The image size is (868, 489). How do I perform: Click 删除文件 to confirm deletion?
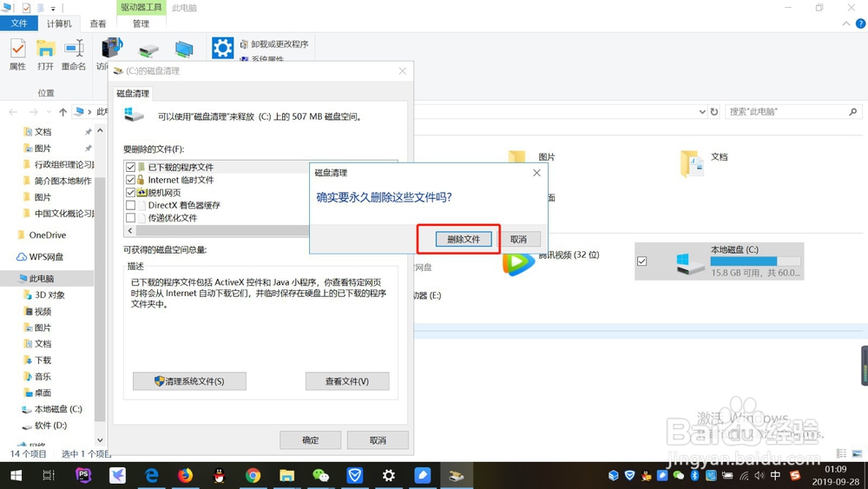point(464,239)
